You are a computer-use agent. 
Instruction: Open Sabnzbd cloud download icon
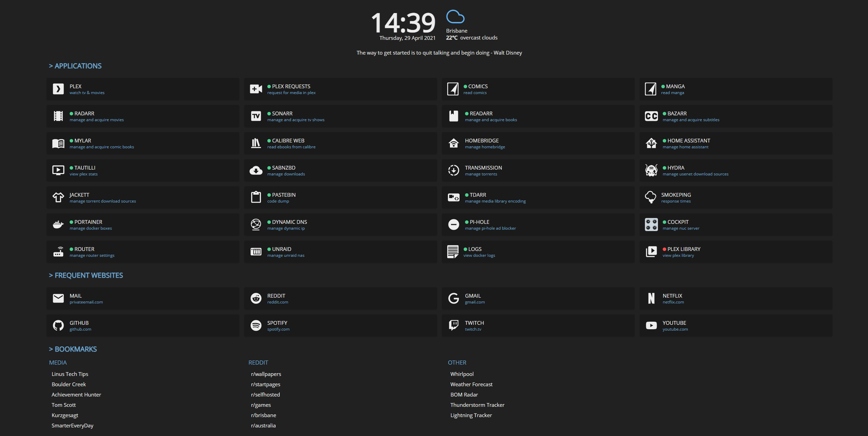[256, 170]
